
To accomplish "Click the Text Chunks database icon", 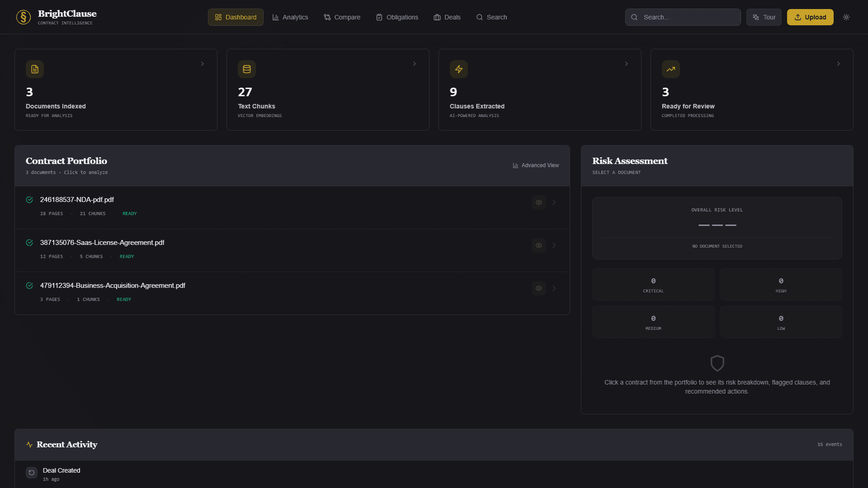I will (247, 69).
